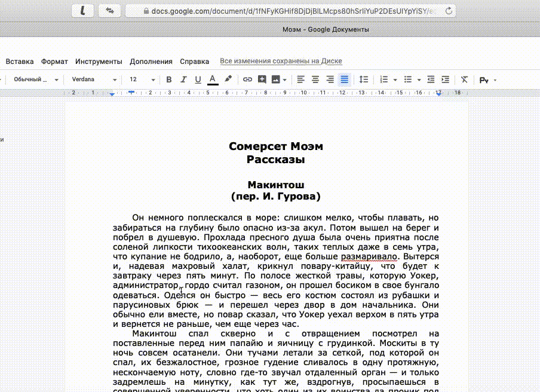Click the italic 'l' browser toolbar button
Viewport: 540px width, 392px height.
(82, 11)
